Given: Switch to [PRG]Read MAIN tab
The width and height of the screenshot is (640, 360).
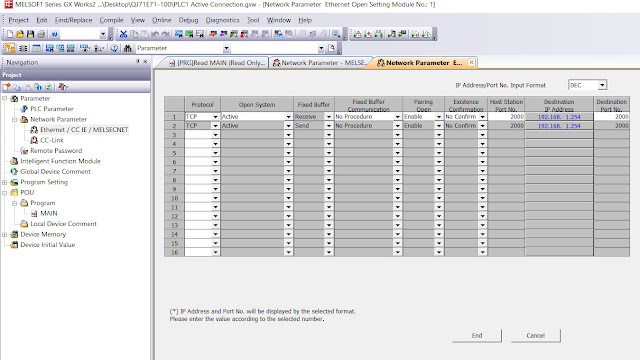Looking at the screenshot, I should [x=217, y=63].
